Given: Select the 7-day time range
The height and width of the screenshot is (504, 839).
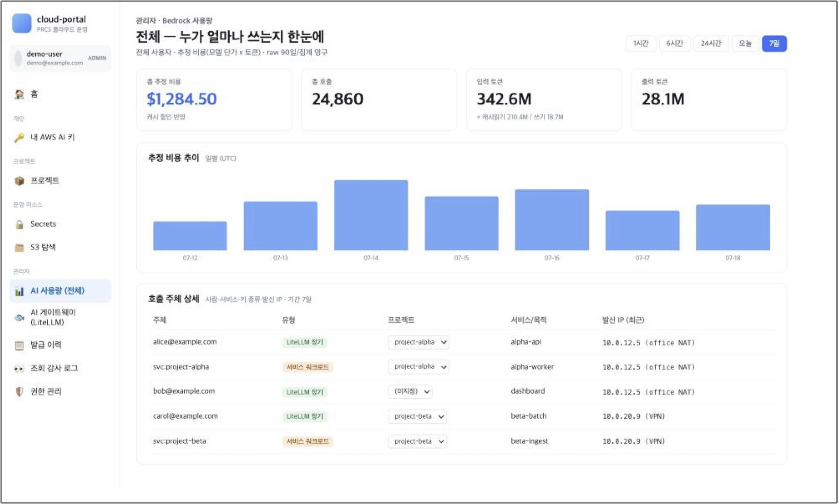Looking at the screenshot, I should click(x=774, y=43).
